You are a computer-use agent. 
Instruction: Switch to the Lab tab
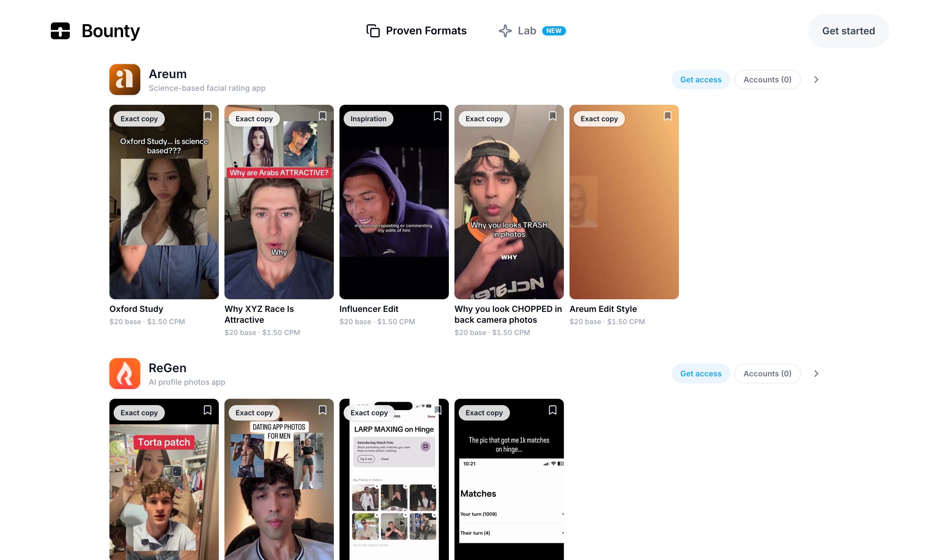coord(532,31)
